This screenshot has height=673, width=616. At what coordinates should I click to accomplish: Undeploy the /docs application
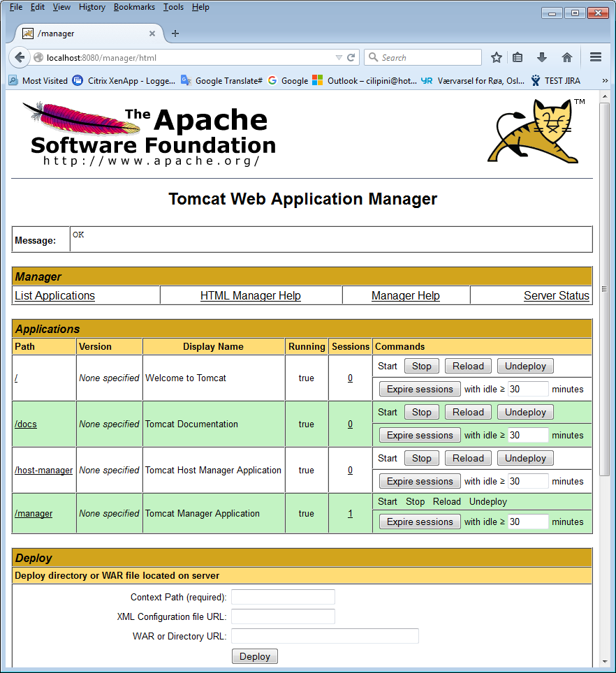pos(525,412)
